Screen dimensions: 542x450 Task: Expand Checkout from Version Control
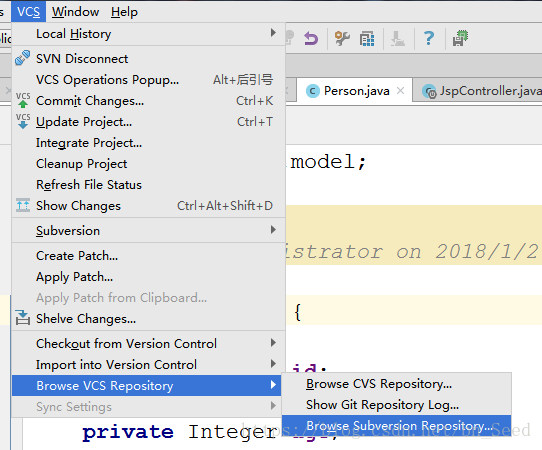point(149,344)
